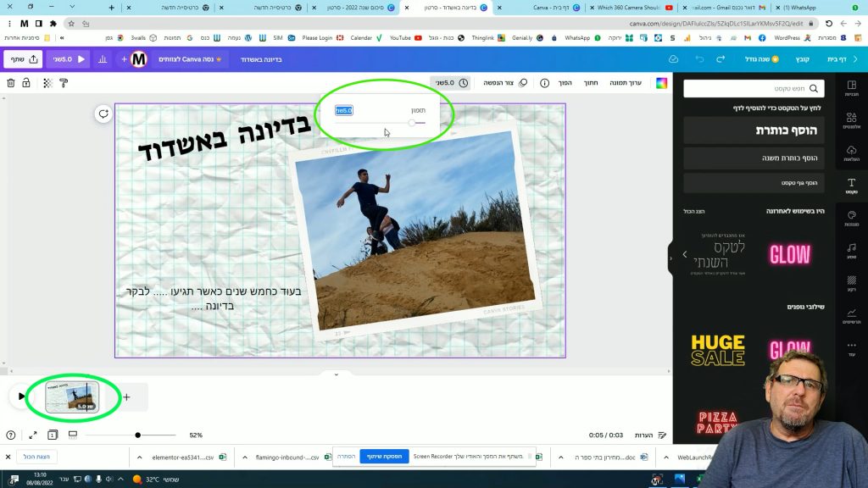Click the timing value field showing 5.0
This screenshot has width=868, height=488.
point(344,111)
